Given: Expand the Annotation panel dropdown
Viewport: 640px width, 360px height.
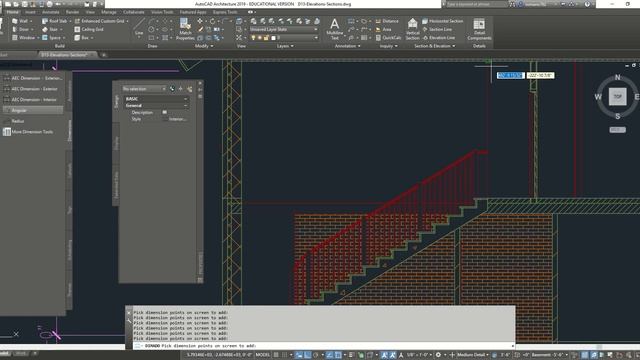Looking at the screenshot, I should click(x=347, y=46).
